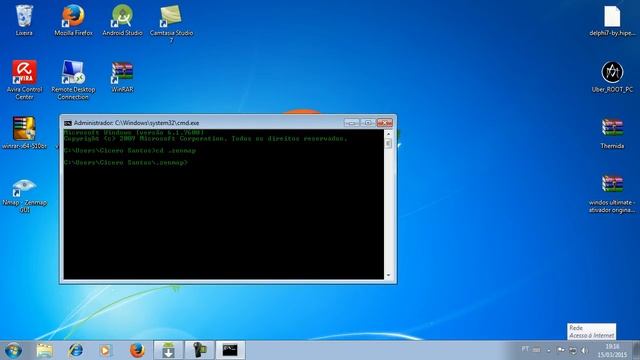Switch to the cmd.exe taskbar button
The image size is (640, 360).
pos(230,350)
